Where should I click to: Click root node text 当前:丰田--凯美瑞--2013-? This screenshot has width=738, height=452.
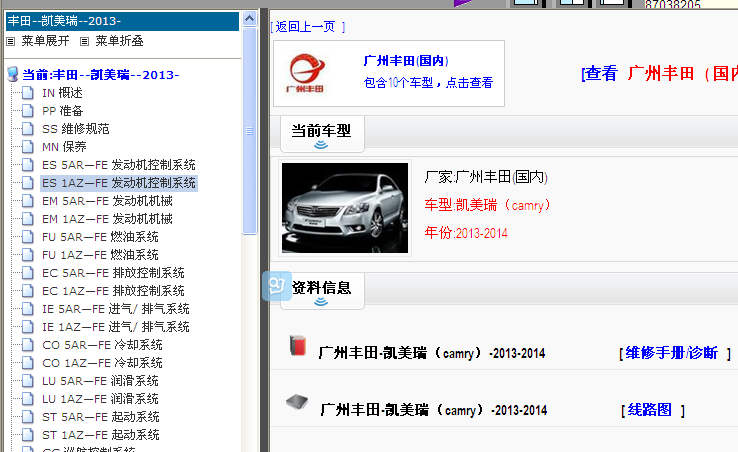101,75
